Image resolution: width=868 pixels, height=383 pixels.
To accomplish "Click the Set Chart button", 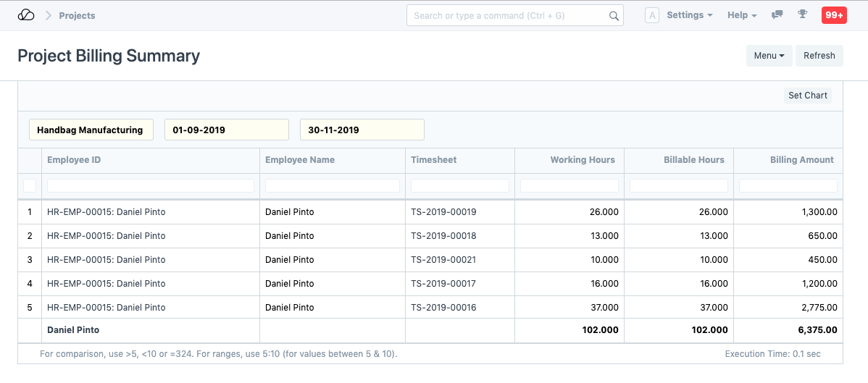I will coord(807,96).
